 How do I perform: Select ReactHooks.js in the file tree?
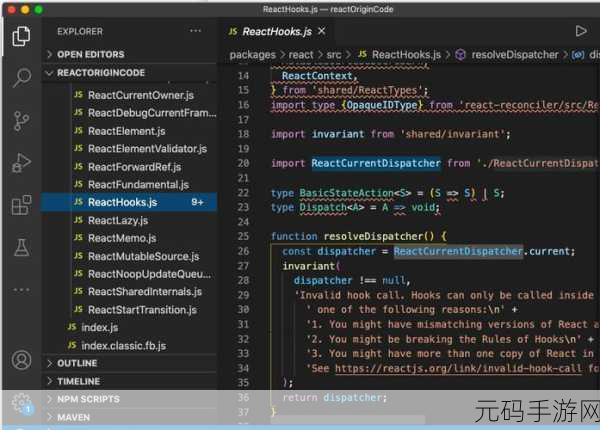click(129, 202)
